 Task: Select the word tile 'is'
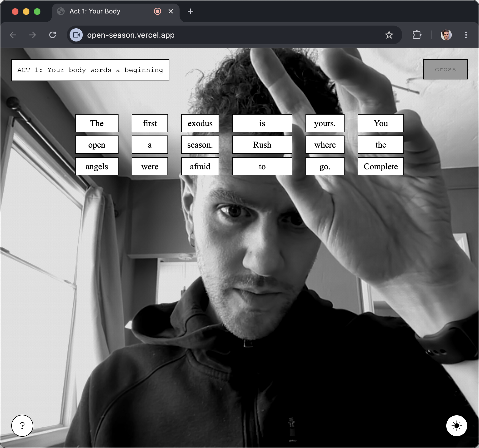point(262,123)
